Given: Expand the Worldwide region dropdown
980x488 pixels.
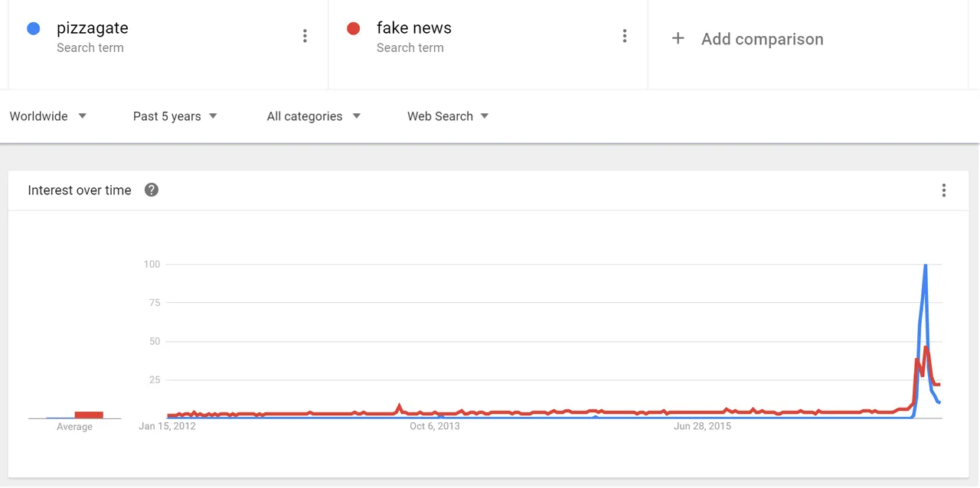Looking at the screenshot, I should [48, 116].
